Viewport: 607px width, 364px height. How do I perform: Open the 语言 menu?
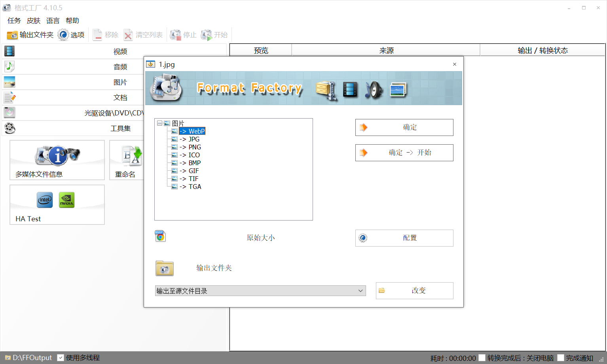tap(53, 21)
